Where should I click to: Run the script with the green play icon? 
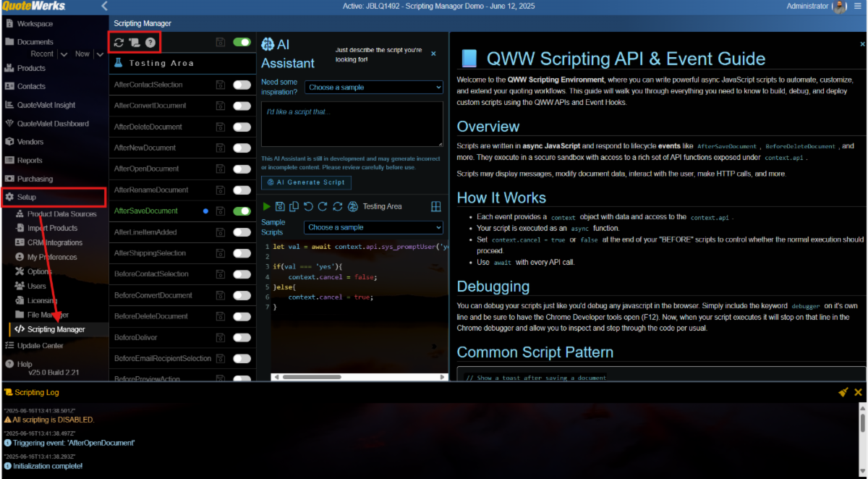[x=267, y=206]
